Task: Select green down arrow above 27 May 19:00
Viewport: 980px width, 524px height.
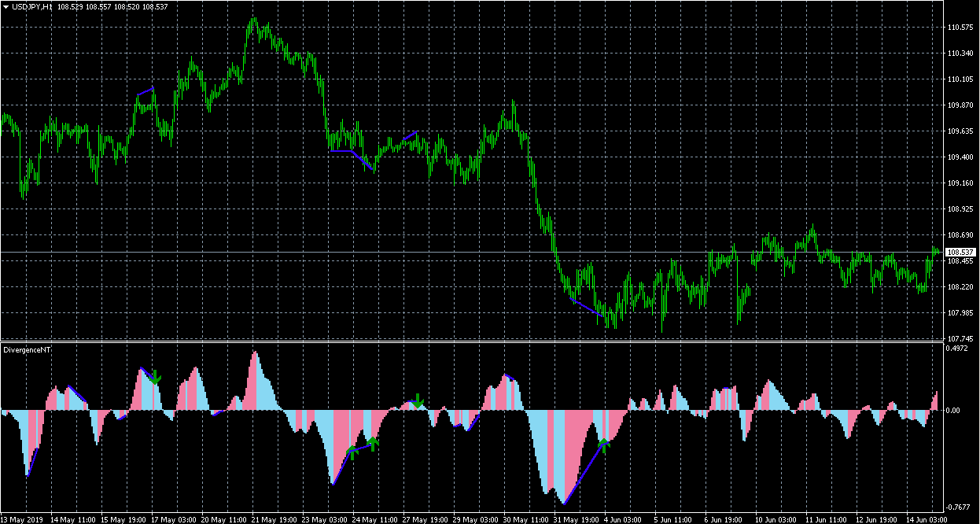Action: click(x=418, y=401)
